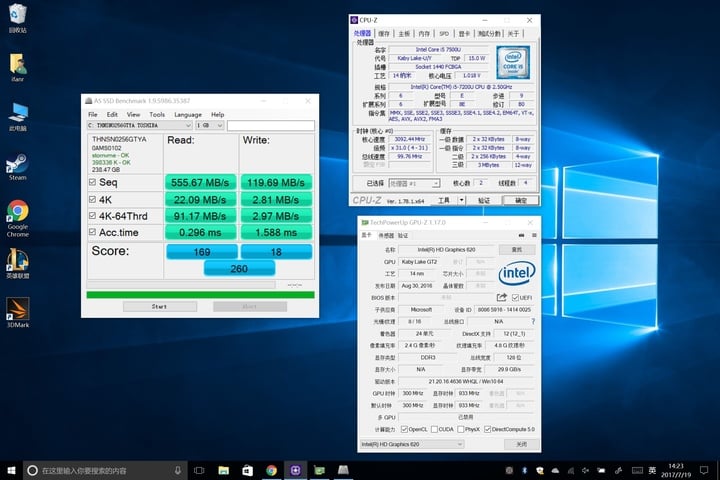
Task: Click the OneDrive cloud tray icon
Action: click(555, 470)
